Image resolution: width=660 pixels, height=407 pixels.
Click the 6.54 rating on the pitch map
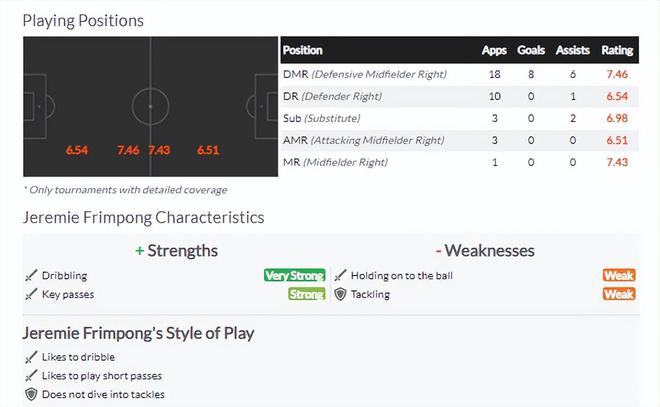[77, 150]
